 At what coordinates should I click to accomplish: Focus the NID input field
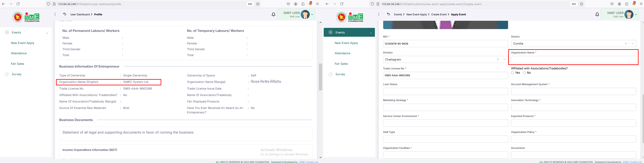click(x=446, y=44)
